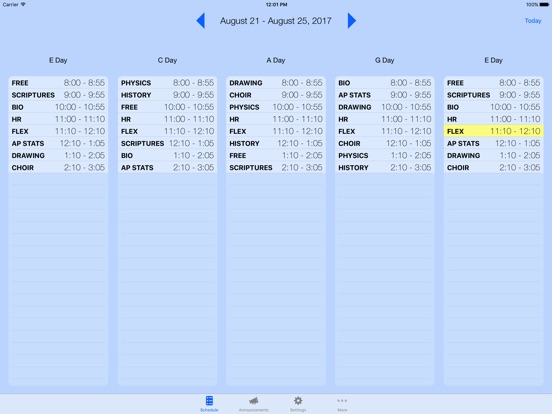Select BIO 8:00 - 8:55 on G Day
552x414 pixels.
coord(385,83)
